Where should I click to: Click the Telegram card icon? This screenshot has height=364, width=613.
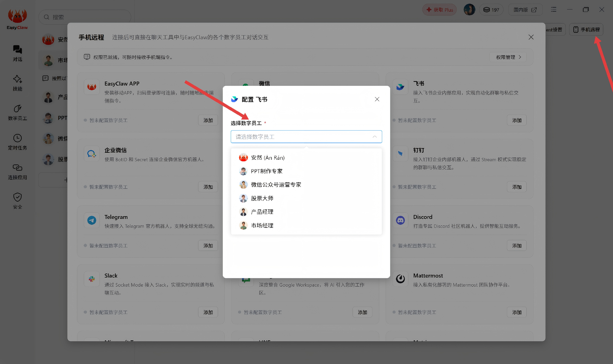(x=92, y=220)
